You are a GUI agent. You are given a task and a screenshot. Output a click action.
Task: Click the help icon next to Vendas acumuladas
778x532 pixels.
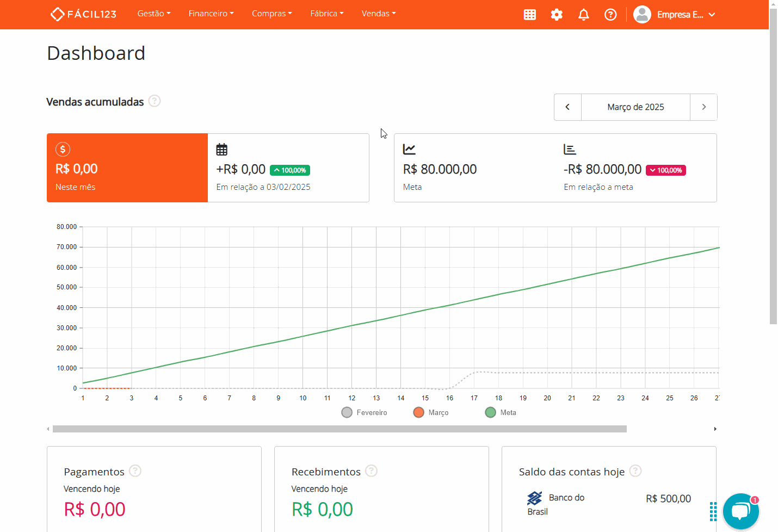pos(155,101)
